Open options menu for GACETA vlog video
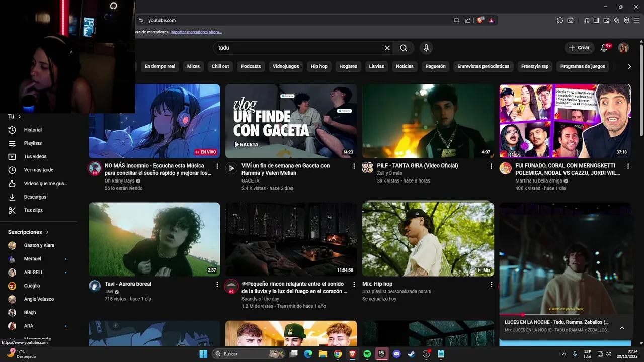 [354, 166]
